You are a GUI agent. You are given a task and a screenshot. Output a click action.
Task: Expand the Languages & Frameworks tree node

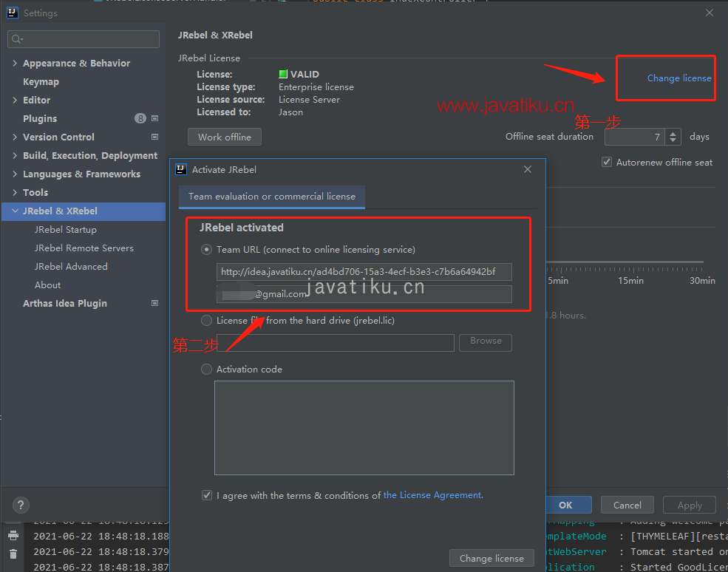point(15,174)
